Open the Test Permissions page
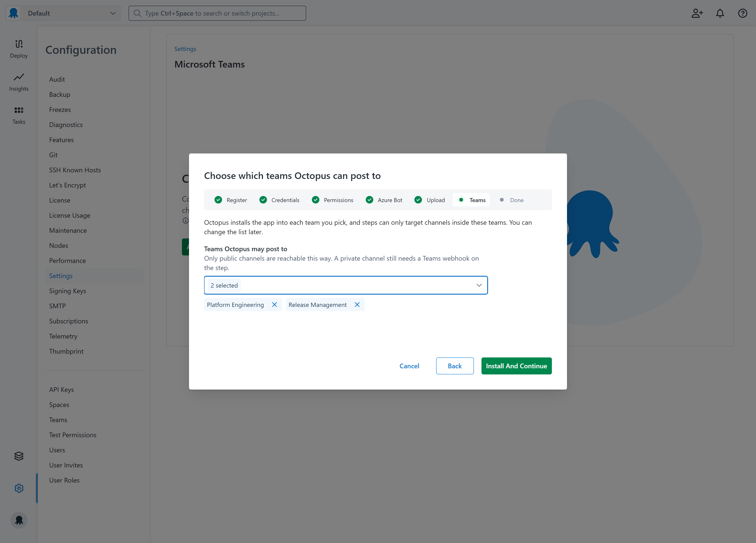Viewport: 756px width, 543px height. [x=73, y=435]
